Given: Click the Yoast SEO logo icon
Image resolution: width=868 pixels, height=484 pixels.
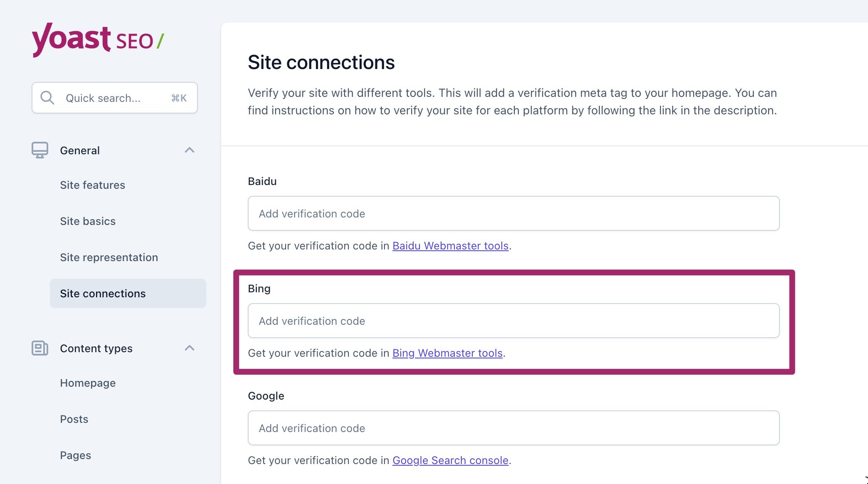Looking at the screenshot, I should tap(97, 40).
